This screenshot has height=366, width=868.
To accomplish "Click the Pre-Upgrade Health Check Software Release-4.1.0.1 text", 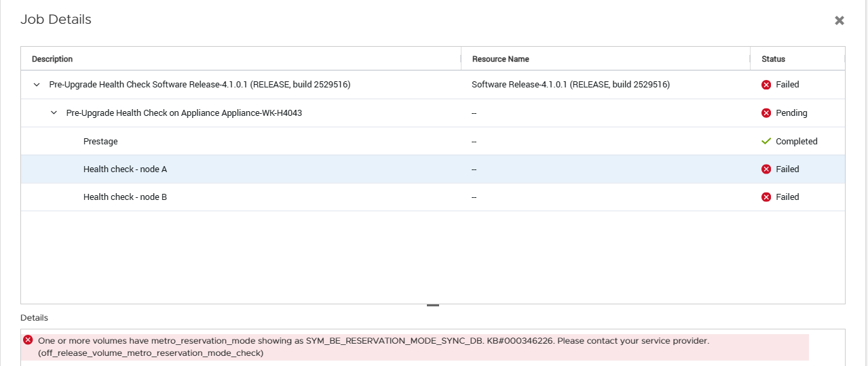I will (x=200, y=85).
